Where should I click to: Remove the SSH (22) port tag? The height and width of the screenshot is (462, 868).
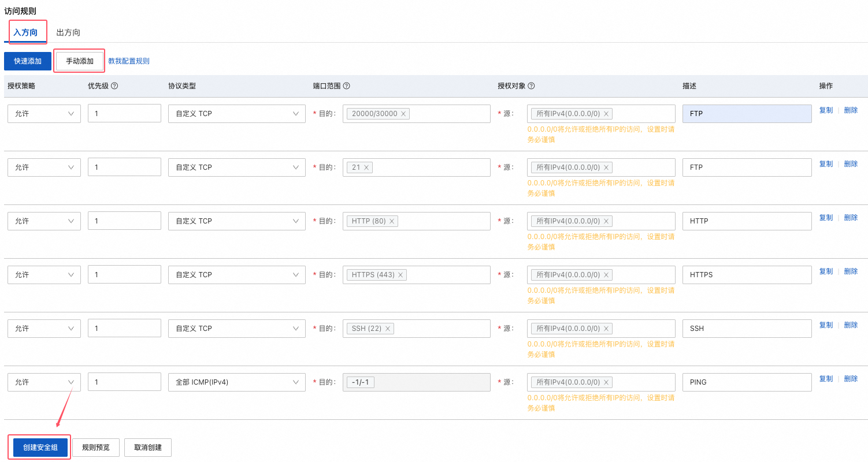click(x=388, y=329)
